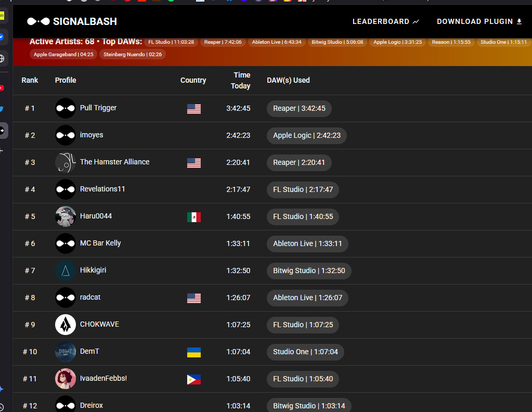Image resolution: width=532 pixels, height=412 pixels.
Task: Open DemT avatar image
Action: (x=66, y=352)
